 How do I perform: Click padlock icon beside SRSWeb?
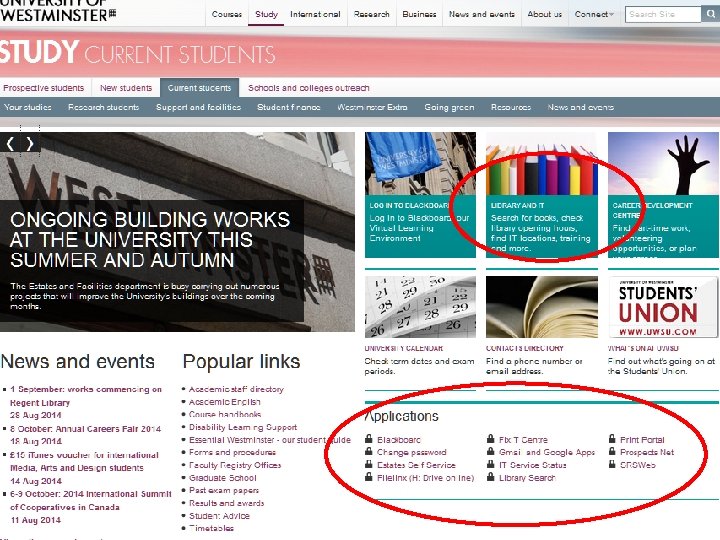(612, 464)
